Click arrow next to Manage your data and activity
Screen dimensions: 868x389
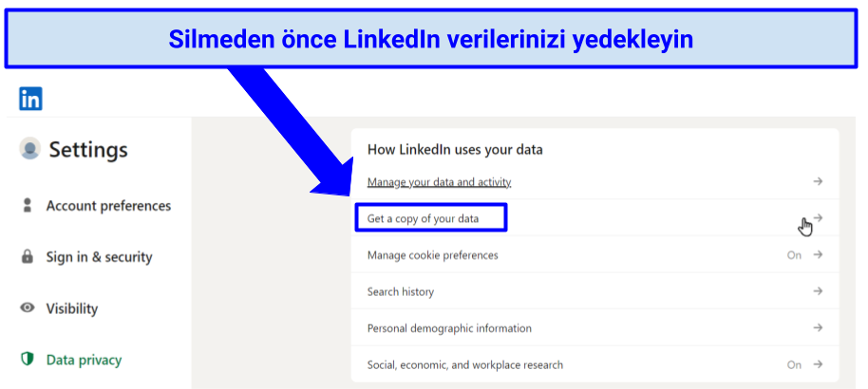click(818, 181)
